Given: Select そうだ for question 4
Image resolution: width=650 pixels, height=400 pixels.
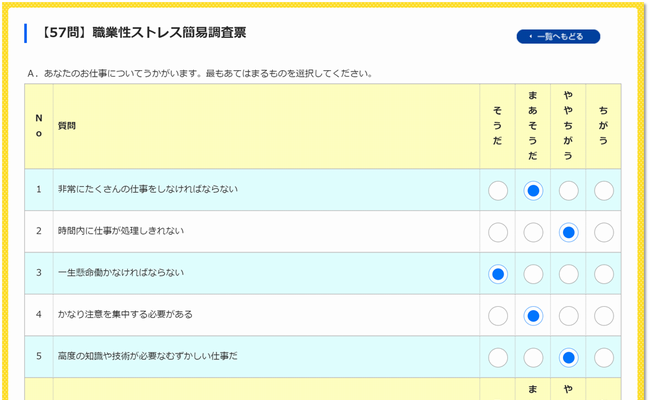Looking at the screenshot, I should tap(498, 315).
